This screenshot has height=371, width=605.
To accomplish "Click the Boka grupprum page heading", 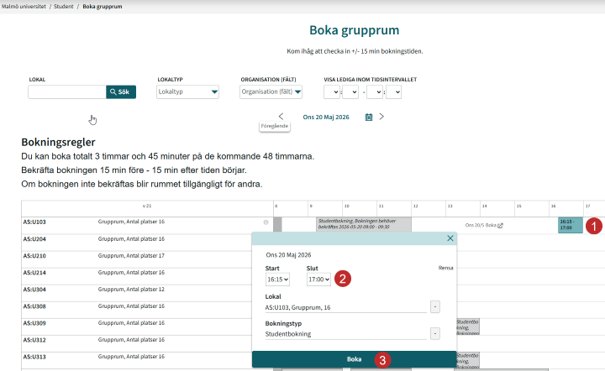I will pos(354,30).
